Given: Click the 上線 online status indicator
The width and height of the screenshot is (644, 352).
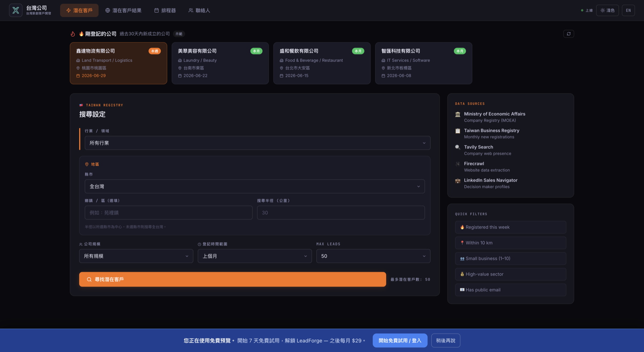Looking at the screenshot, I should [587, 10].
